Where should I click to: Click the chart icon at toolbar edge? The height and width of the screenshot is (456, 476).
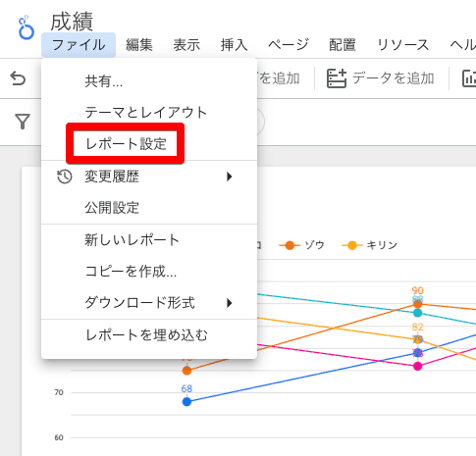[x=469, y=78]
